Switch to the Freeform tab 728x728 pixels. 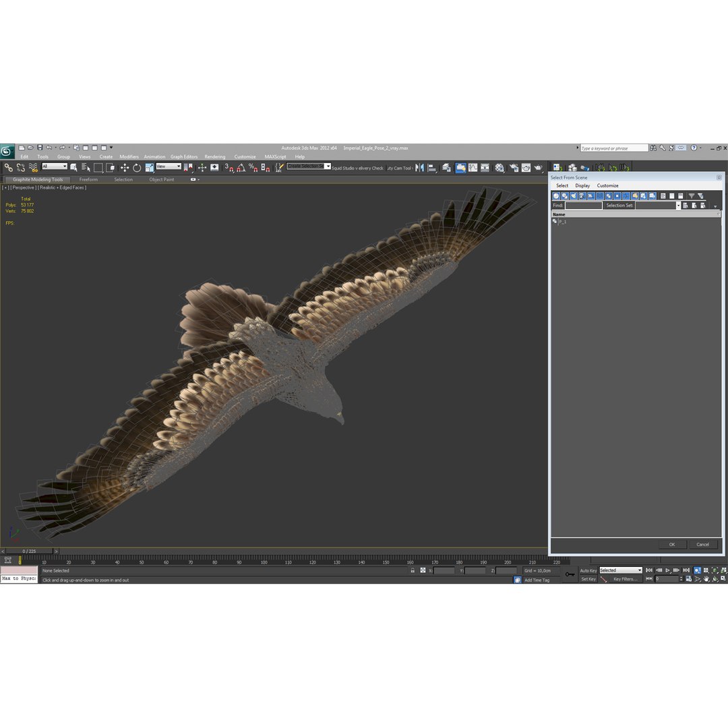[x=88, y=179]
